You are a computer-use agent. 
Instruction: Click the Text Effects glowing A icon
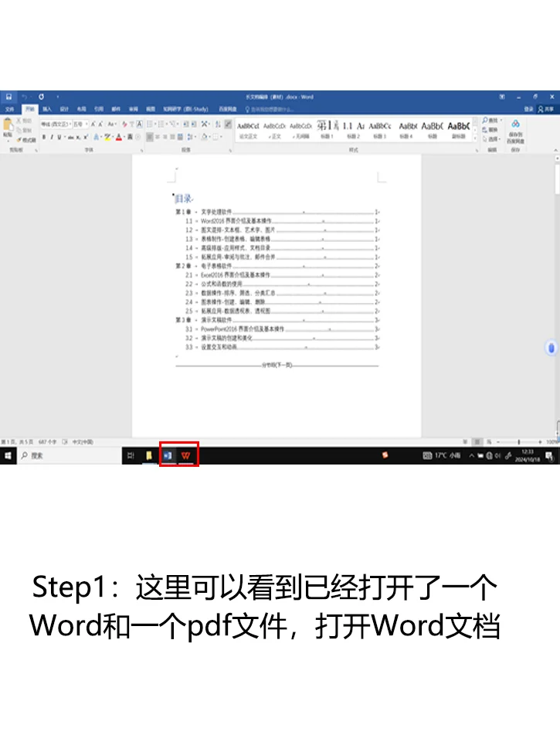[97, 138]
